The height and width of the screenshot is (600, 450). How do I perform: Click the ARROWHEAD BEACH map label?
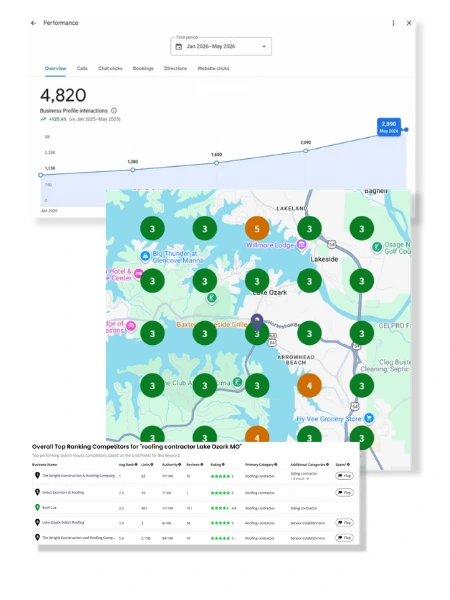click(296, 360)
